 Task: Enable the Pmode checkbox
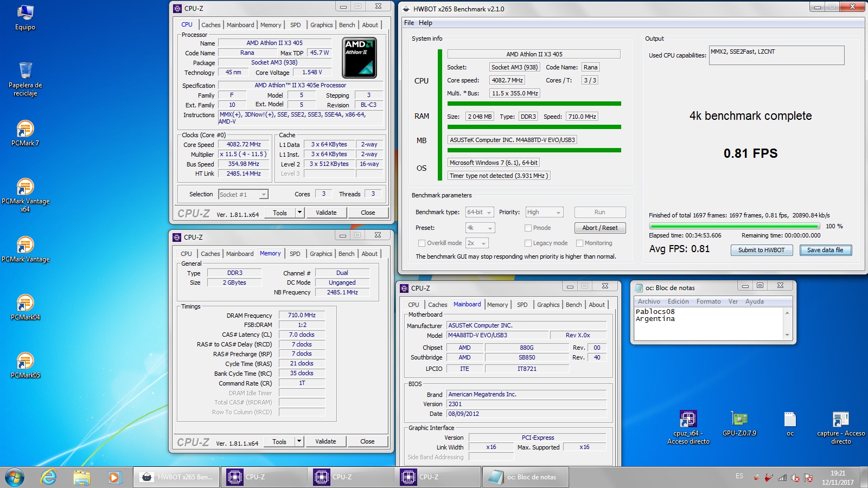(x=528, y=228)
